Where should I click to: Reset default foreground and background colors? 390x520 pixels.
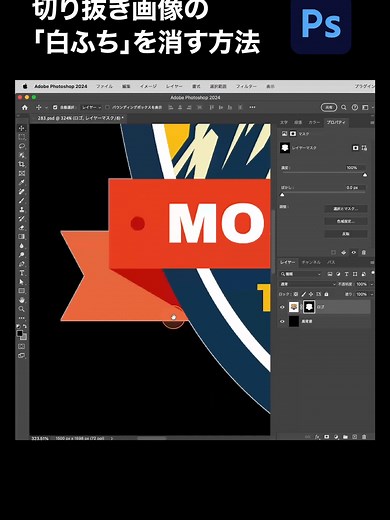19,326
